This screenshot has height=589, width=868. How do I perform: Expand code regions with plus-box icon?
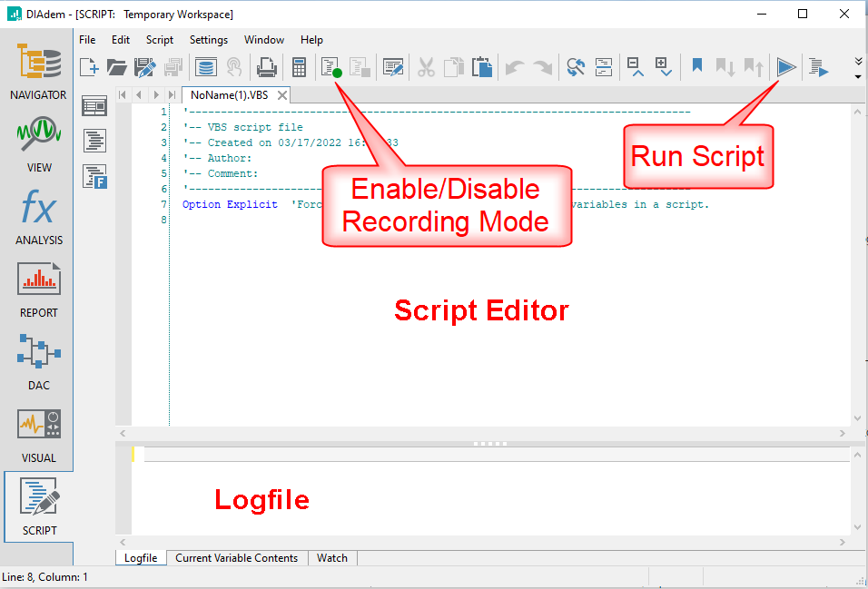point(664,66)
